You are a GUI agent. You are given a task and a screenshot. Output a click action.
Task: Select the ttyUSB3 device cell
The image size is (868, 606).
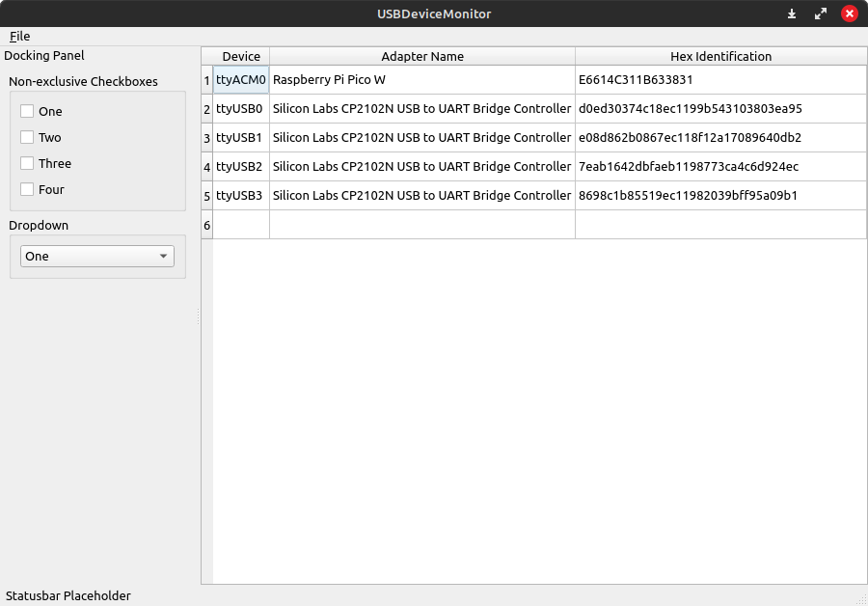pos(241,195)
